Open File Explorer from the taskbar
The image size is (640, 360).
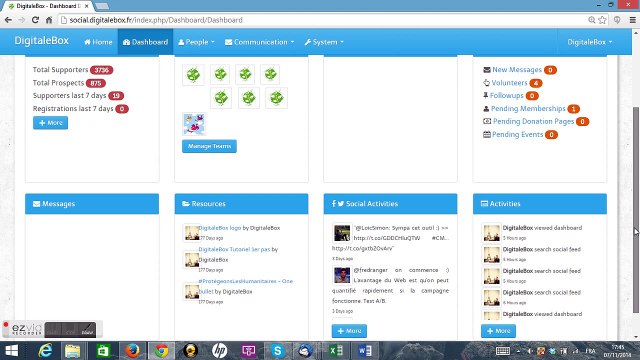[72, 351]
